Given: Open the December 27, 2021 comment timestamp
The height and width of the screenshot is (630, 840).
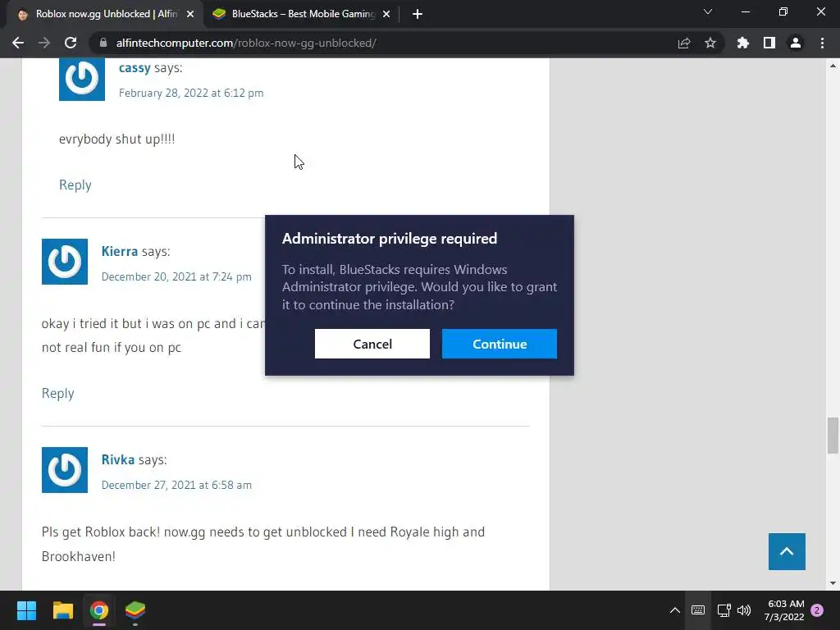Looking at the screenshot, I should (x=176, y=486).
